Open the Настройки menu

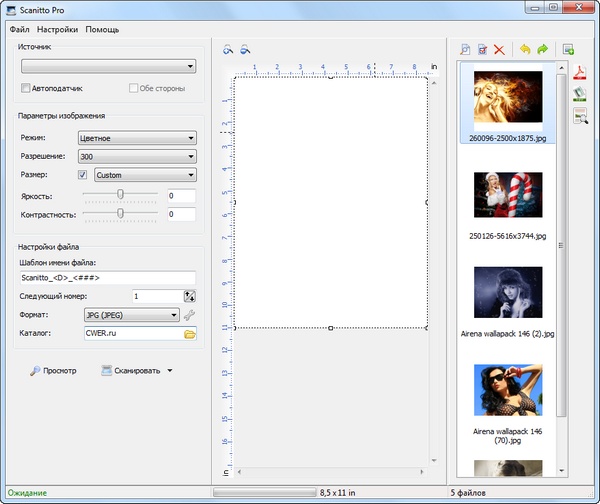coord(57,30)
